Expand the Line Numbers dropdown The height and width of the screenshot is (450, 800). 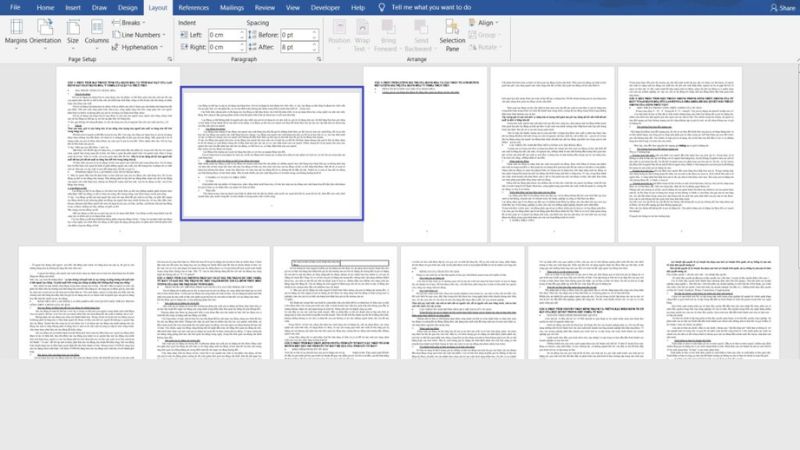[140, 34]
